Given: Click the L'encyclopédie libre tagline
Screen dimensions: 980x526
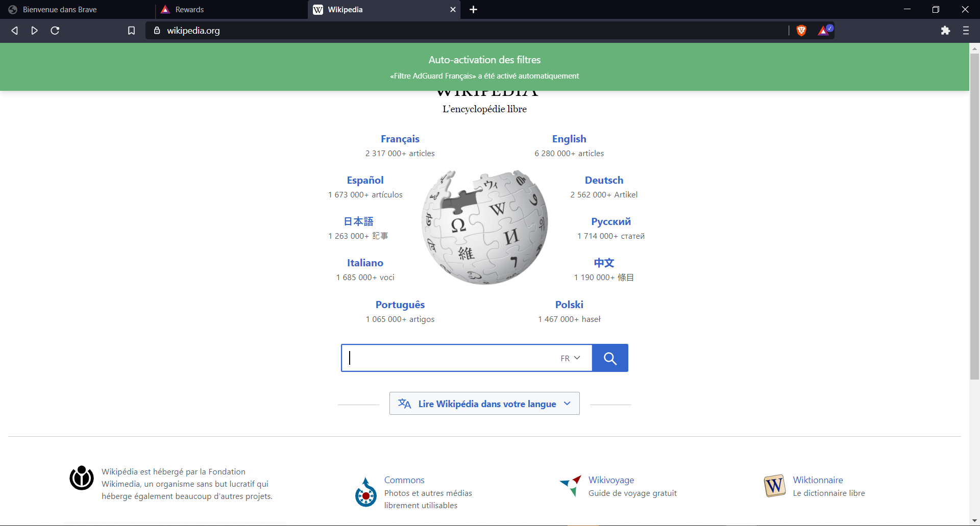Looking at the screenshot, I should 484,109.
